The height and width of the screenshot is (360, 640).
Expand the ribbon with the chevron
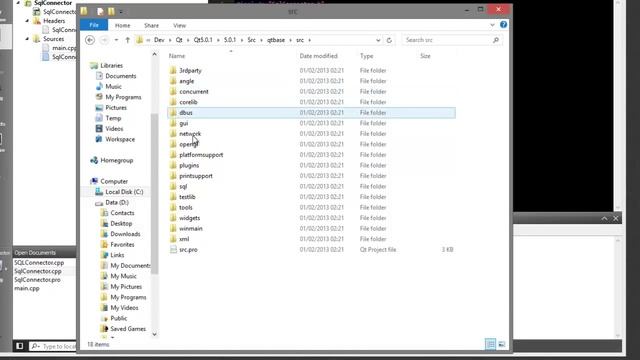coord(492,25)
